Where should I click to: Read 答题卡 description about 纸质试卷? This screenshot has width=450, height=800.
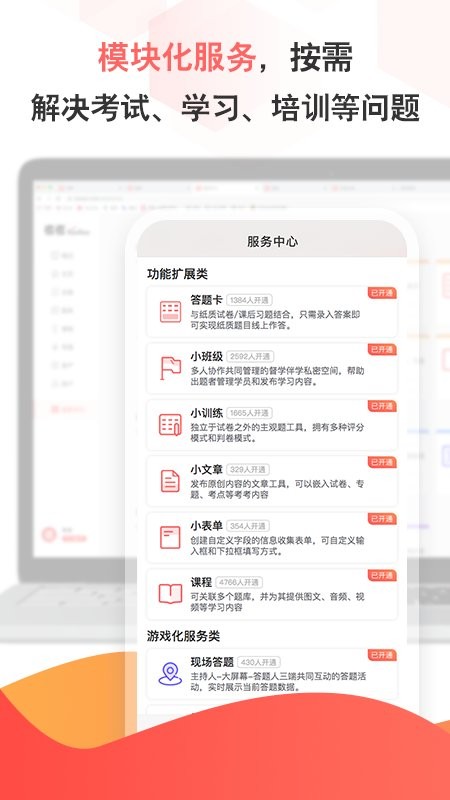pyautogui.click(x=276, y=320)
